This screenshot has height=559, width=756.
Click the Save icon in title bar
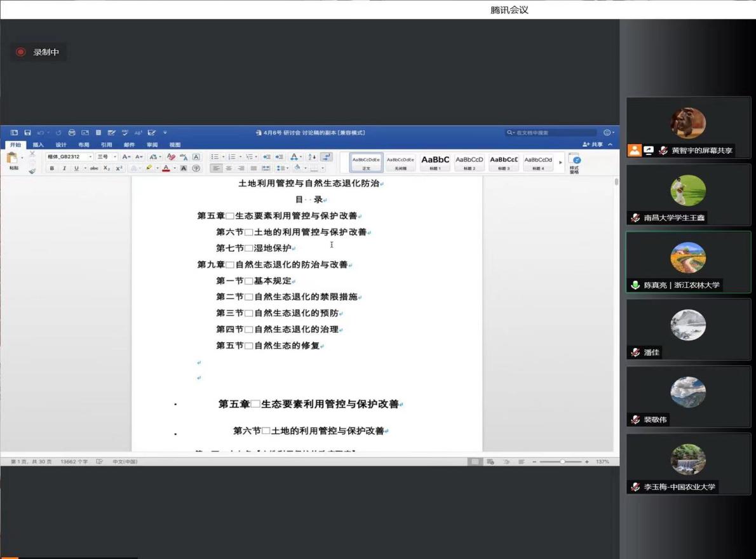[x=27, y=133]
